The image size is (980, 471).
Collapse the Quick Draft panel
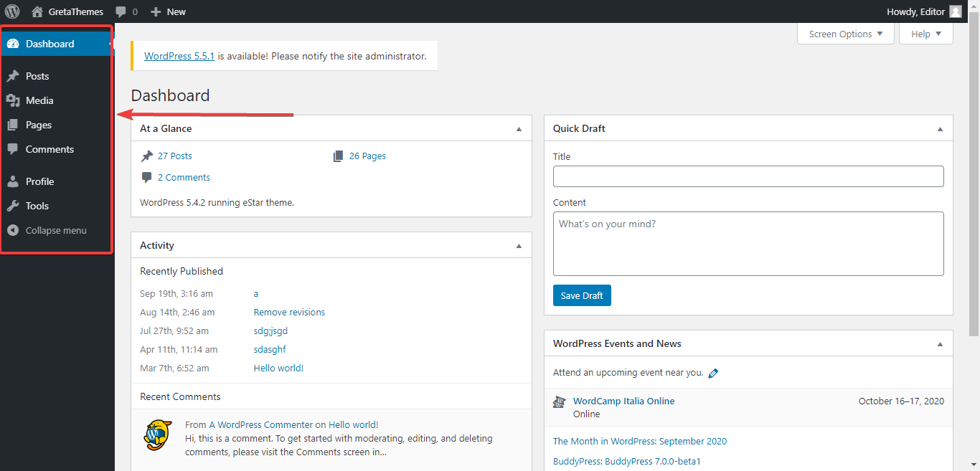940,129
